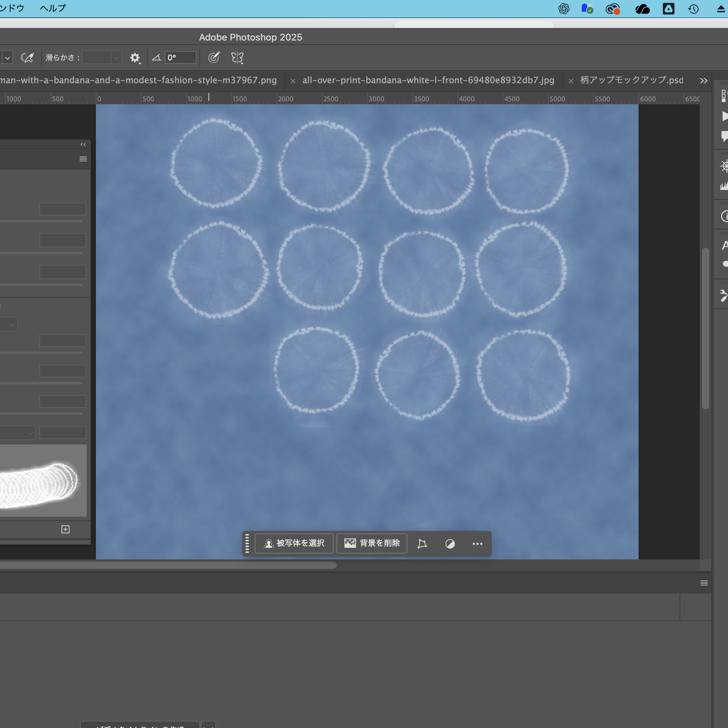Viewport: 728px width, 728px height.
Task: Switch to all-over-print-bandana-white jpg tab
Action: click(x=428, y=80)
